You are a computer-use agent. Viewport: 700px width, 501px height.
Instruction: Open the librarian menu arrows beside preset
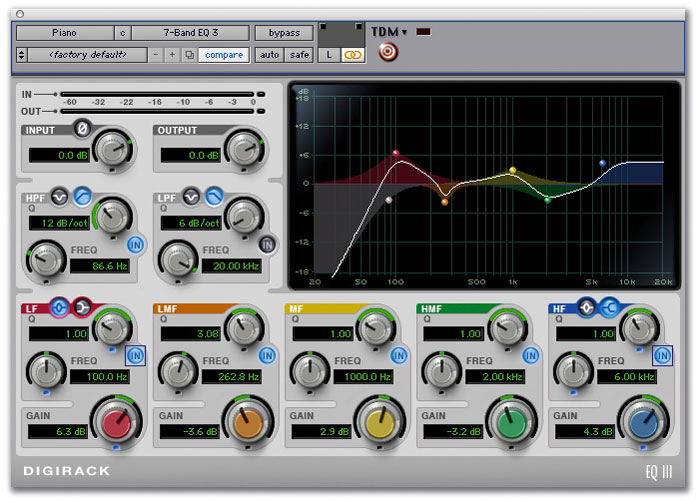point(23,54)
